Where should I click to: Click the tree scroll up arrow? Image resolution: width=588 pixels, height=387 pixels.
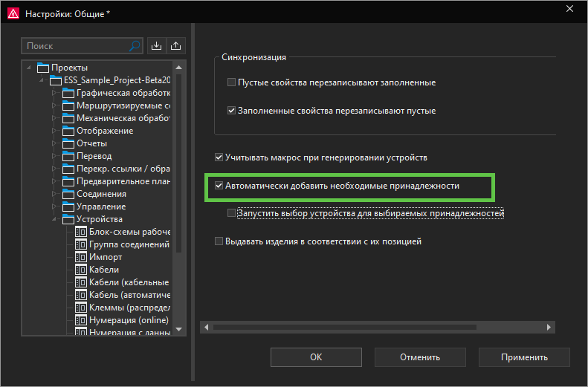pyautogui.click(x=179, y=68)
